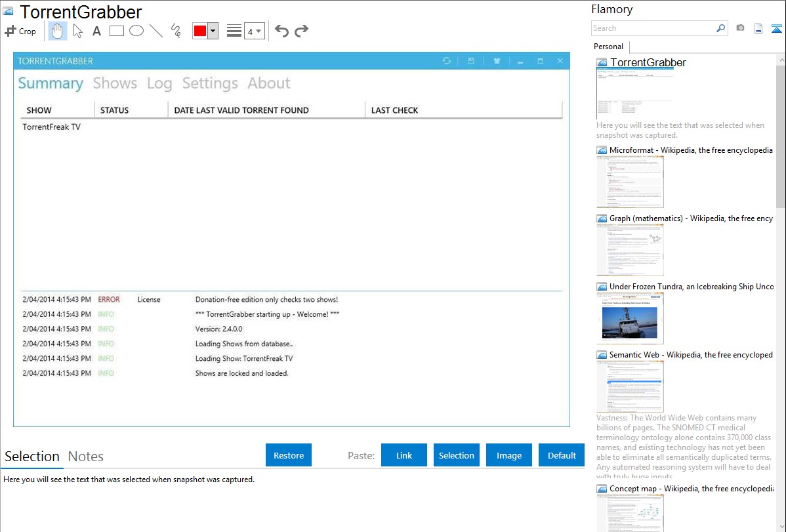Open the line width 4 dropdown
Image resolution: width=786 pixels, height=532 pixels.
tap(255, 31)
